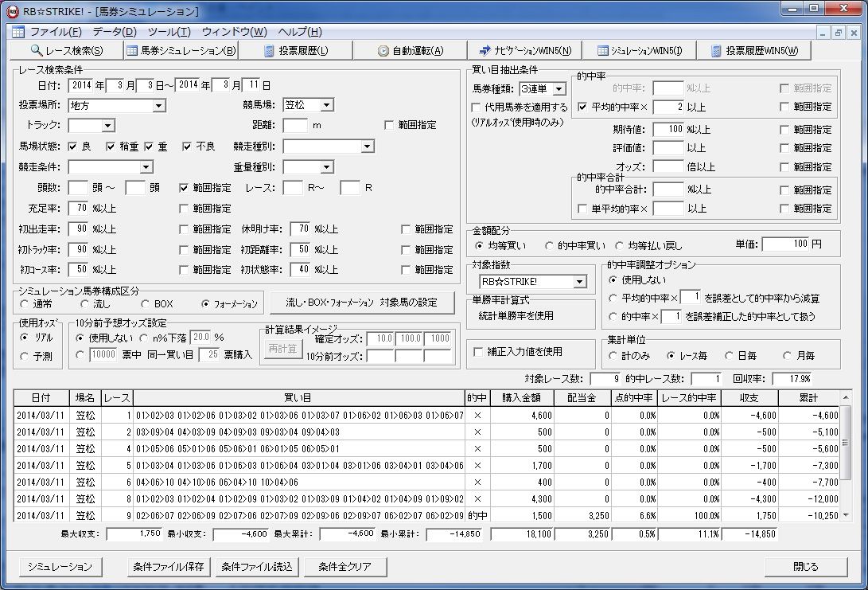Open the ファイル(F) menu
This screenshot has height=590, width=868.
(x=56, y=32)
